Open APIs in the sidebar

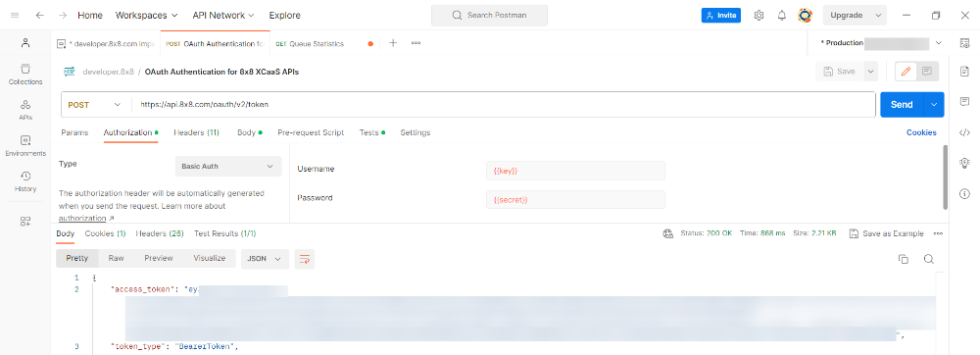25,110
